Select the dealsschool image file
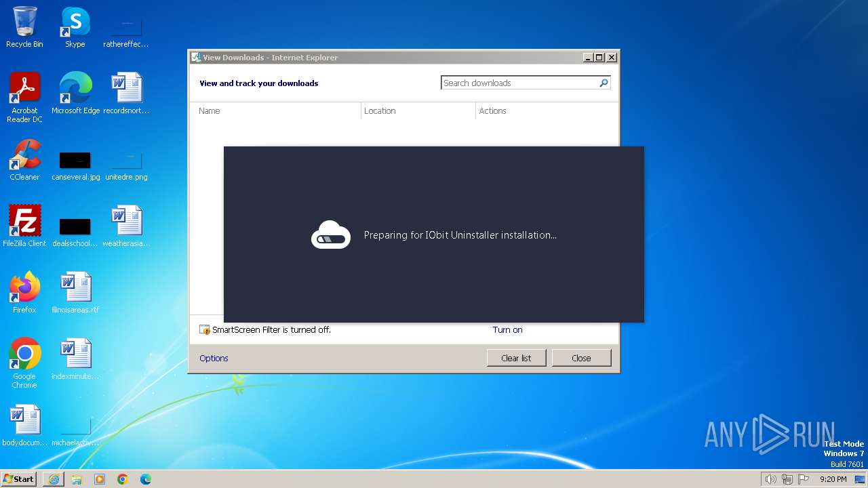 click(x=75, y=231)
